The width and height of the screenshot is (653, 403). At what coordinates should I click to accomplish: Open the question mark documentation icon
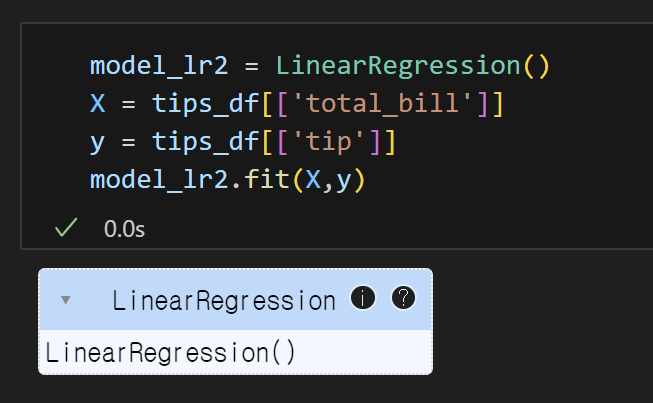click(403, 298)
